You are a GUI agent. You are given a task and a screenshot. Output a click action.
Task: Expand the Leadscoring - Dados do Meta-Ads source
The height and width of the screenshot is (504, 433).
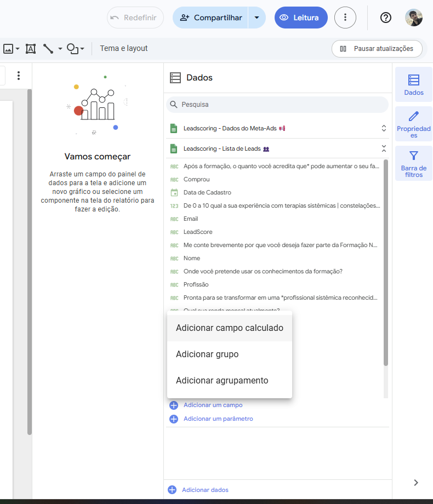click(x=384, y=128)
